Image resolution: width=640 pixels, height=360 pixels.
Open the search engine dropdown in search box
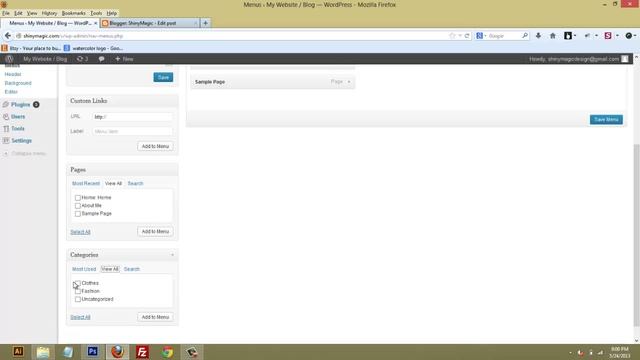(481, 36)
